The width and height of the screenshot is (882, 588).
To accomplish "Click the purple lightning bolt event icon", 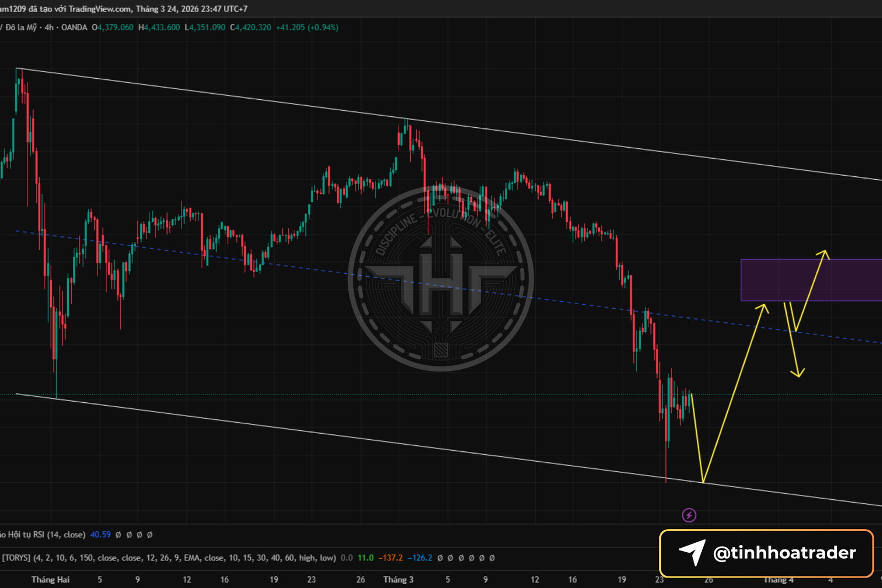I will pyautogui.click(x=689, y=515).
